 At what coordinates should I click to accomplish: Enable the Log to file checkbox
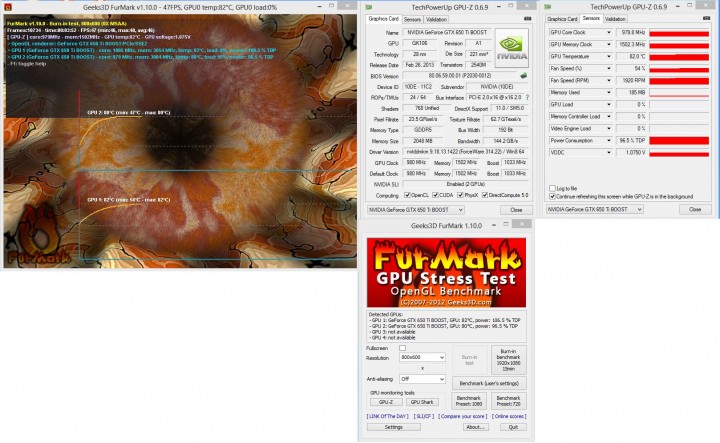click(552, 188)
